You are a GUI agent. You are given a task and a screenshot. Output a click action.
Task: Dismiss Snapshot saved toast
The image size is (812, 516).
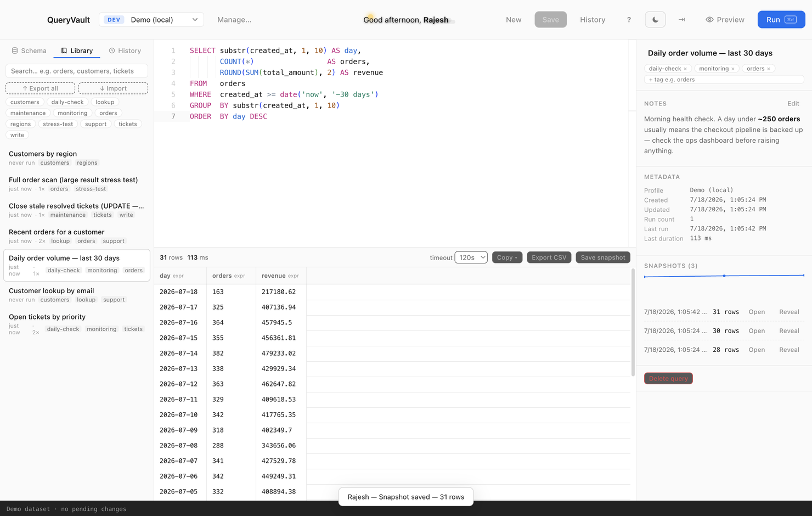click(x=406, y=497)
